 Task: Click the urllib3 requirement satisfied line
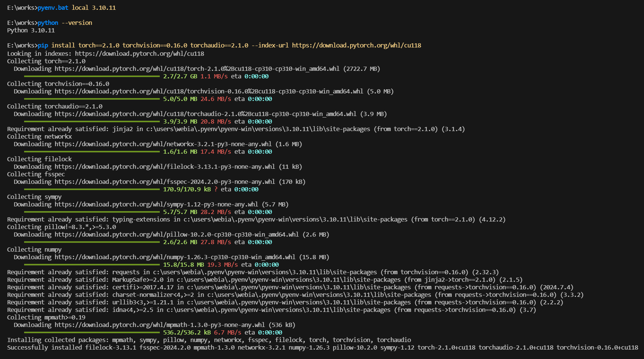[x=285, y=302]
